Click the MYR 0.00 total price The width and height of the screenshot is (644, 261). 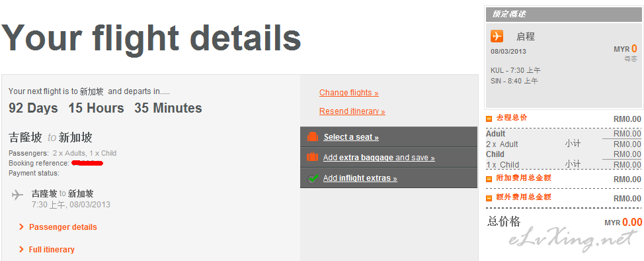pos(623,223)
